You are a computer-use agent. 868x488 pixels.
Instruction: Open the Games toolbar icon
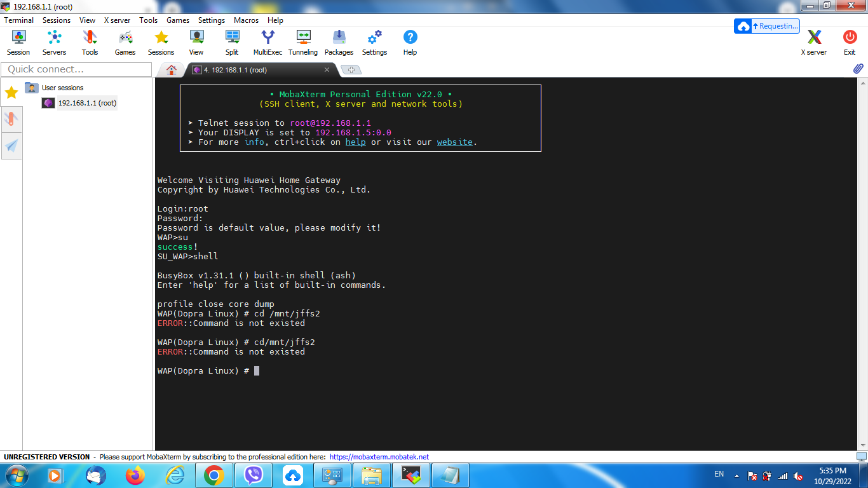[125, 43]
